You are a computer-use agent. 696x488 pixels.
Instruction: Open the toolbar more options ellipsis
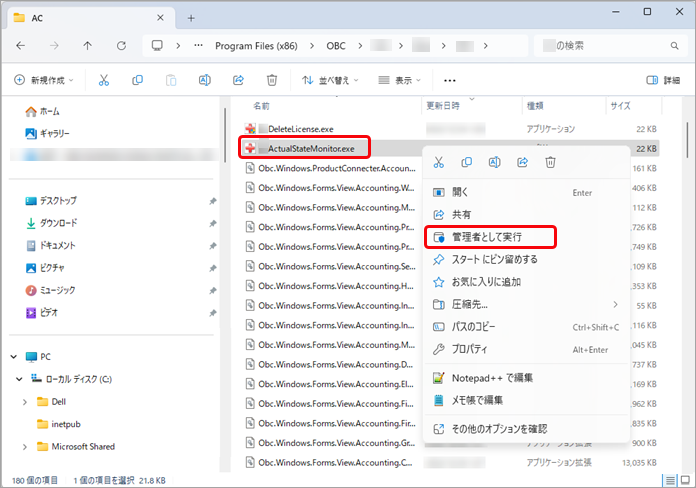point(449,80)
